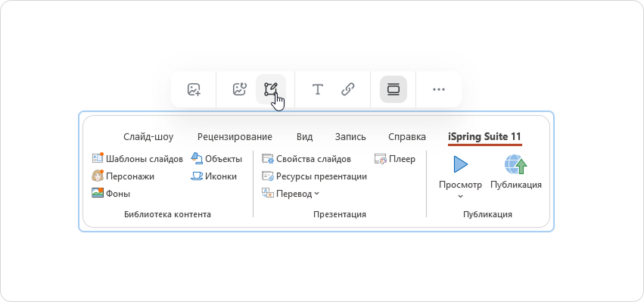Switch to the Рецензирование tab
This screenshot has height=302, width=644.
click(235, 137)
